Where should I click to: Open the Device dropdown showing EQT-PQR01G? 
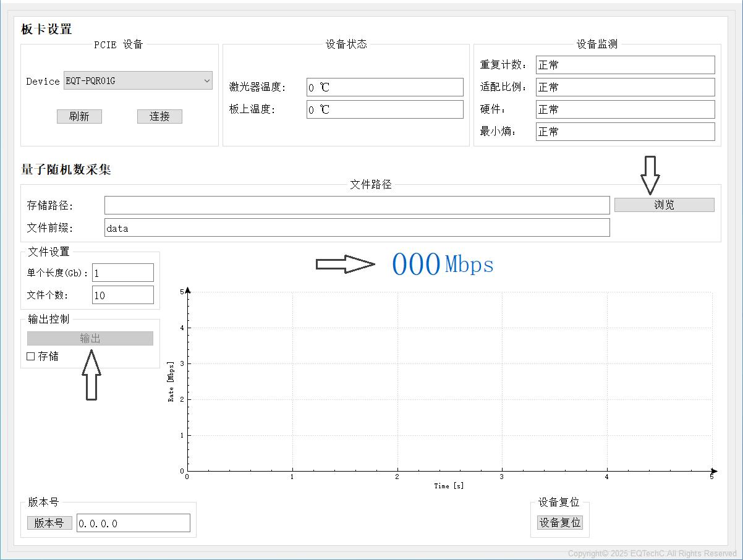tap(138, 81)
